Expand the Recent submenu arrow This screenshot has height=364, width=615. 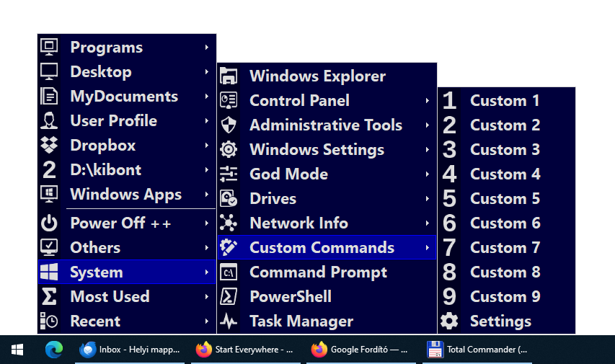(x=206, y=321)
